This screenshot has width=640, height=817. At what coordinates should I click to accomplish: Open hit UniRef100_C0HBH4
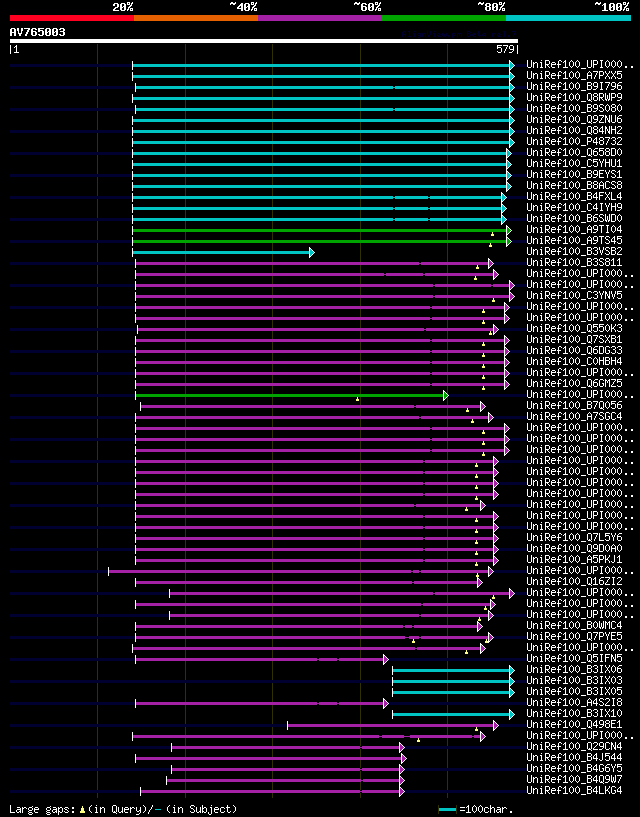[574, 362]
